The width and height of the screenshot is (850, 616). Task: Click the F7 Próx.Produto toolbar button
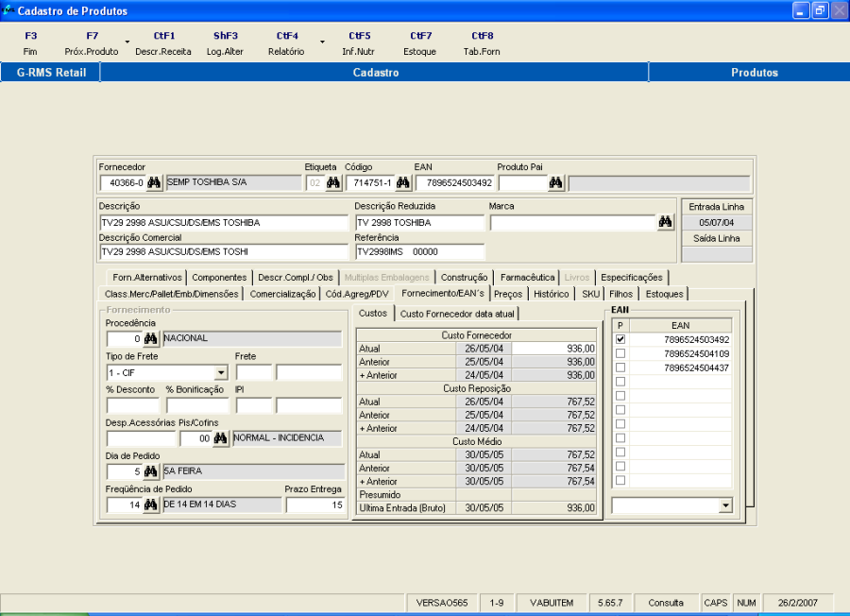click(x=92, y=43)
